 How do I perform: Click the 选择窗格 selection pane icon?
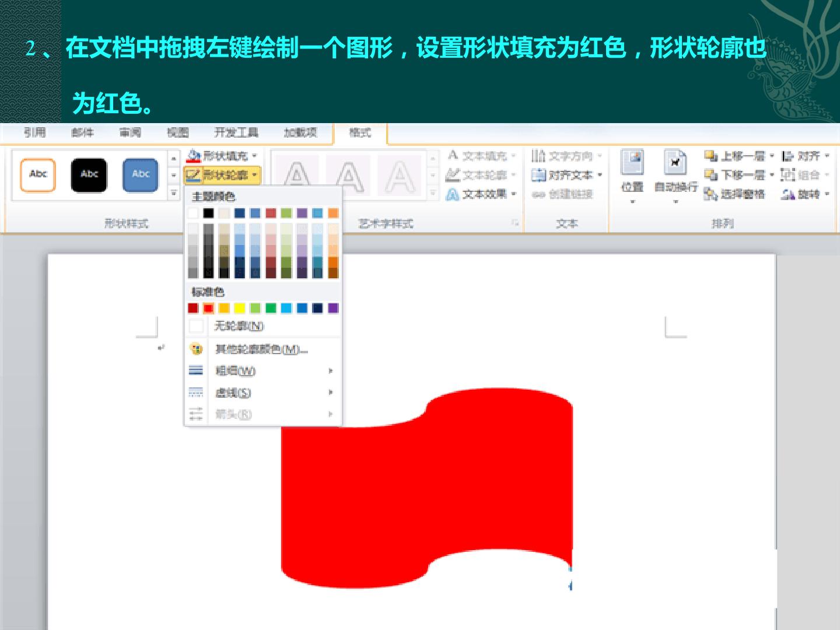[x=710, y=194]
